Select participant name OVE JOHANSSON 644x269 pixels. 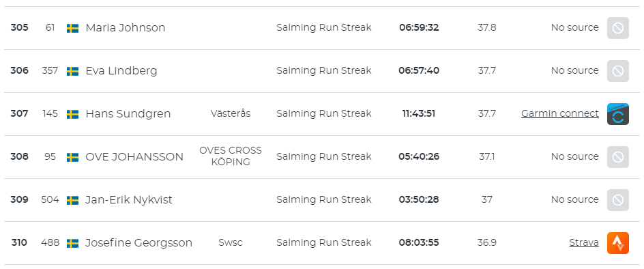click(134, 157)
